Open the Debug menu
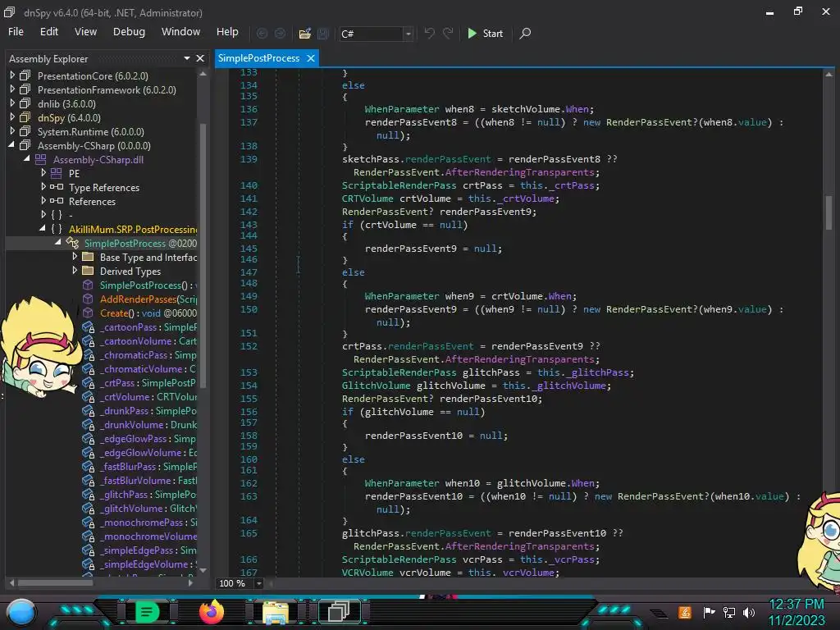This screenshot has width=840, height=630. (x=129, y=32)
